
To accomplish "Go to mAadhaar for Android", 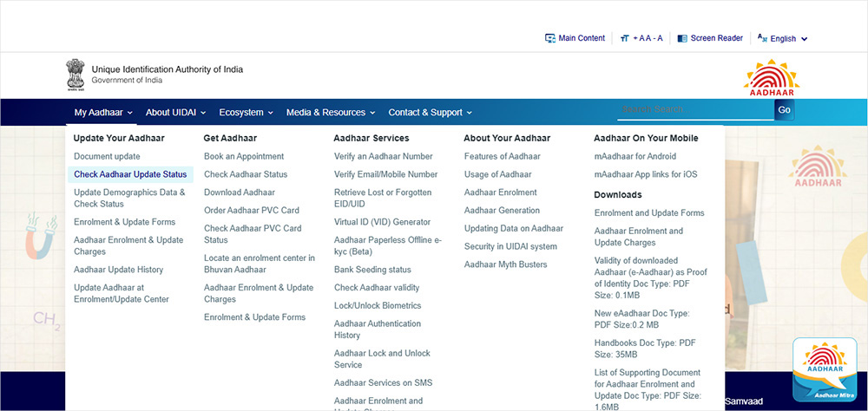I will click(x=635, y=156).
